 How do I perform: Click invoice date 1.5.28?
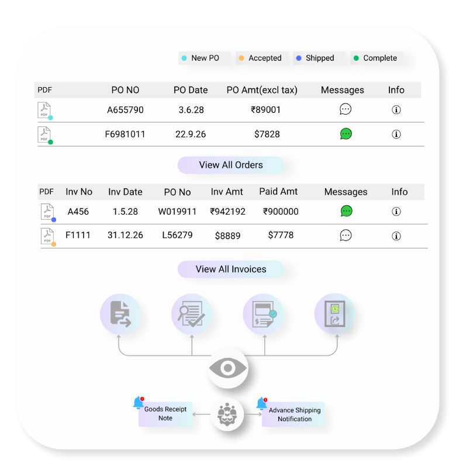click(125, 212)
